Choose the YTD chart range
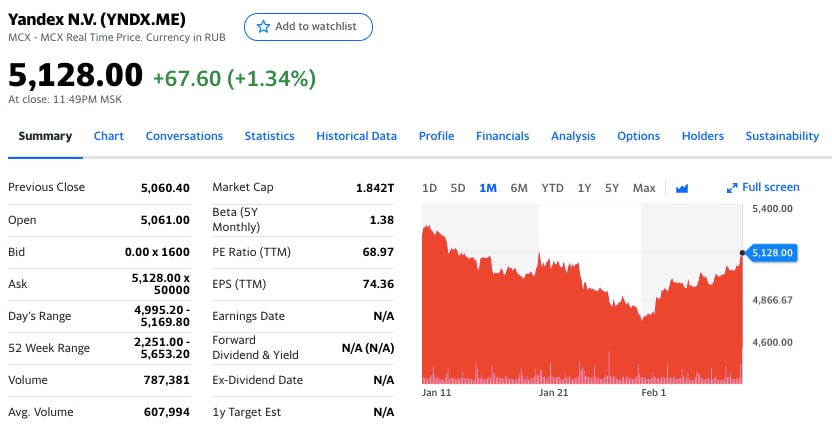Viewport: 832px width, 448px height. [552, 188]
